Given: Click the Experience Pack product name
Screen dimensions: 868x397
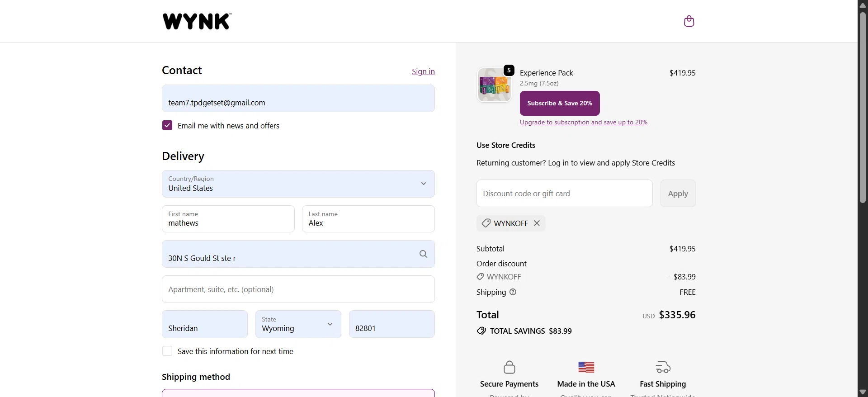Looking at the screenshot, I should click(546, 73).
